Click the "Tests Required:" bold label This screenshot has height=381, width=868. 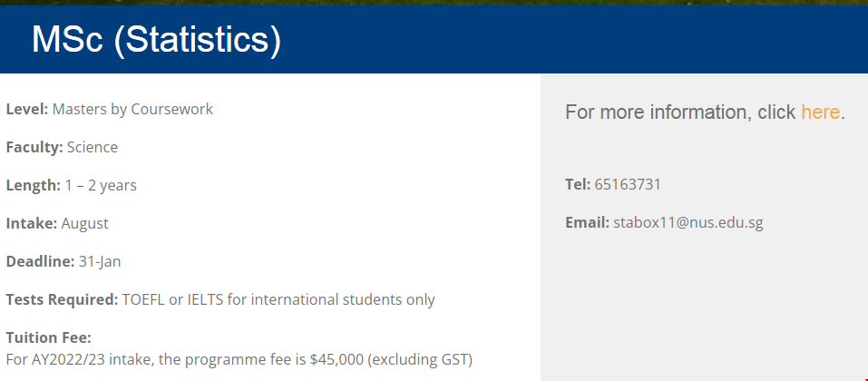[x=62, y=299]
